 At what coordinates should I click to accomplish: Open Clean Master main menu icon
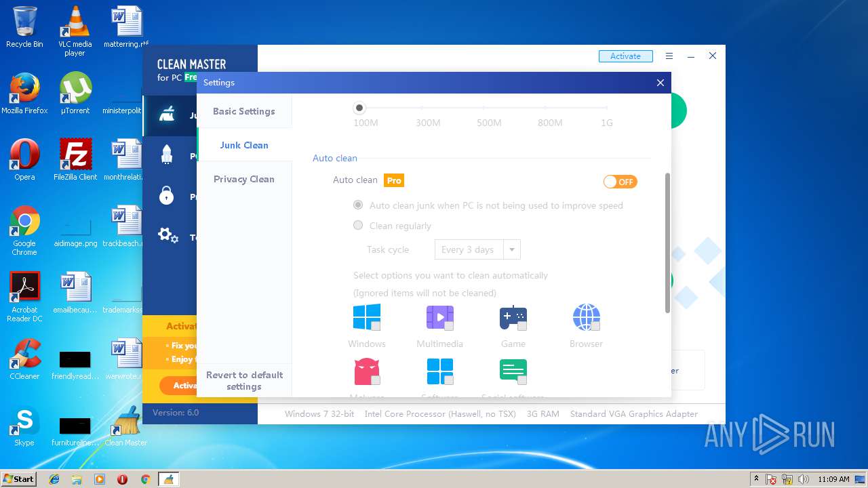(x=669, y=56)
